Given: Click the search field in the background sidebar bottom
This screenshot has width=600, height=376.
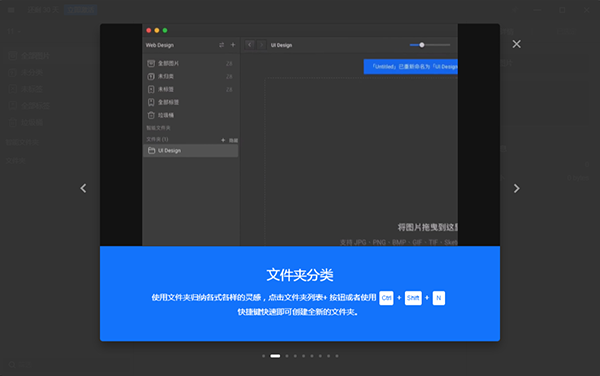Looking at the screenshot, I should [x=67, y=365].
